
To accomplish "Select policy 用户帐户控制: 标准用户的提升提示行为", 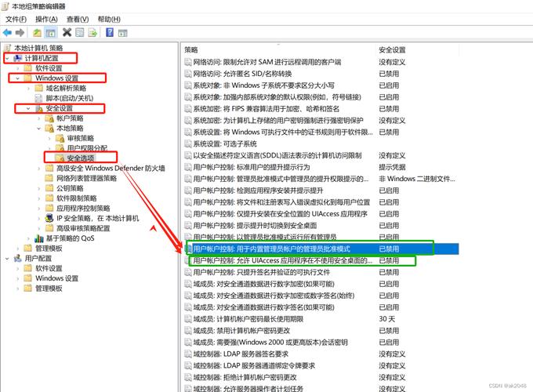I will 252,167.
